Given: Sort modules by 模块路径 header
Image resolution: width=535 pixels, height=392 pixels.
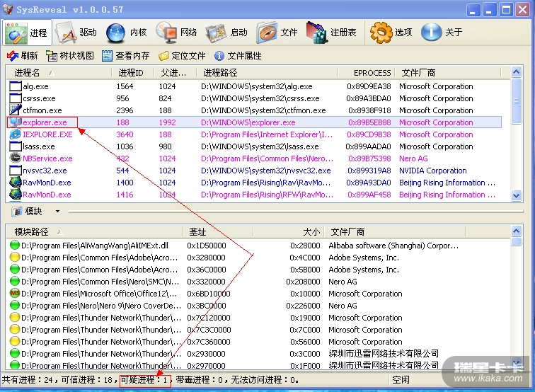Looking at the screenshot, I should click(94, 232).
